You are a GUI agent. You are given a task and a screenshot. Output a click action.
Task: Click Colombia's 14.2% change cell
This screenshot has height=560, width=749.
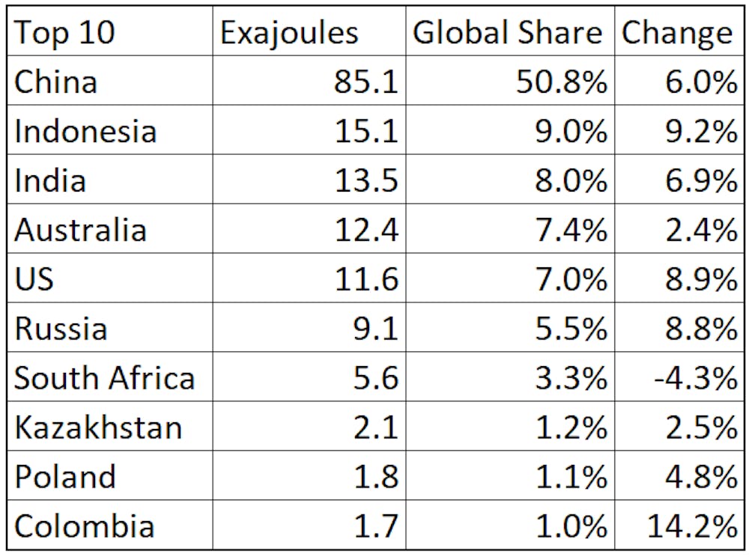[x=679, y=525]
